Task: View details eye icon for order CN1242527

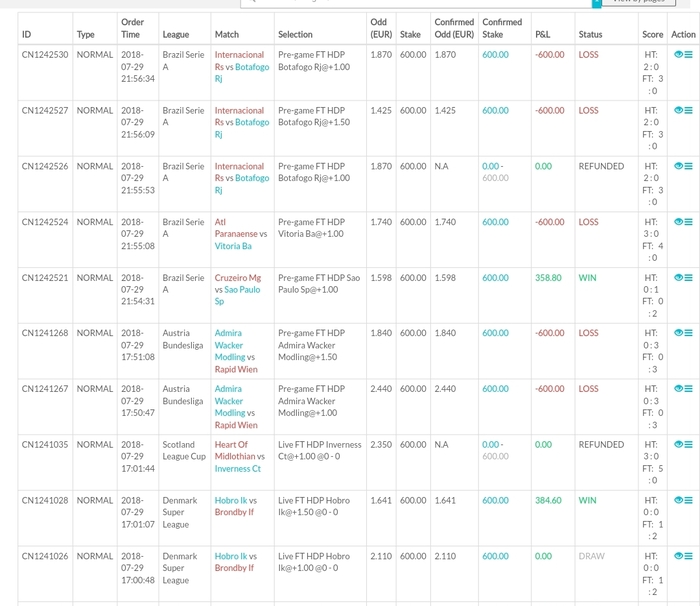Action: pyautogui.click(x=679, y=110)
